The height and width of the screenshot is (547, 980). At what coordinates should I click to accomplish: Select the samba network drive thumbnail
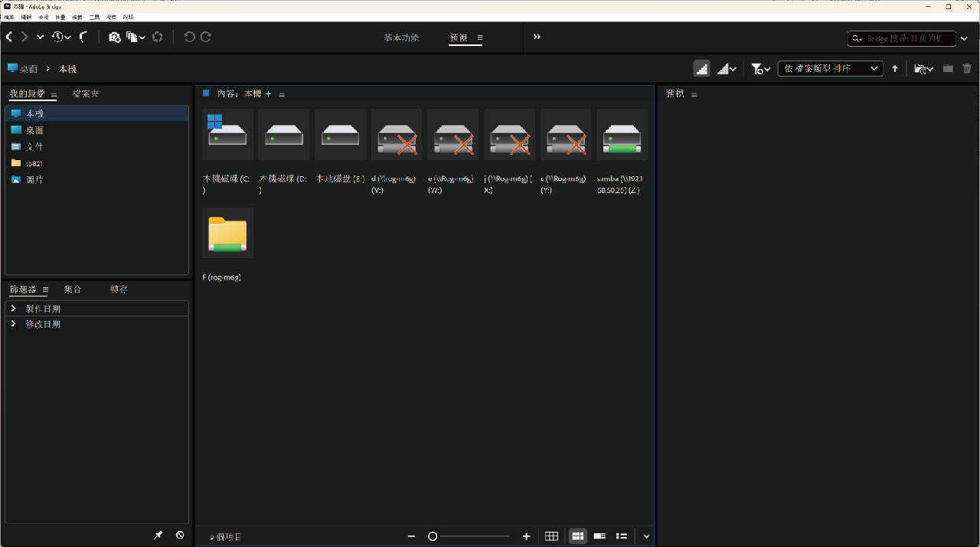click(x=622, y=135)
